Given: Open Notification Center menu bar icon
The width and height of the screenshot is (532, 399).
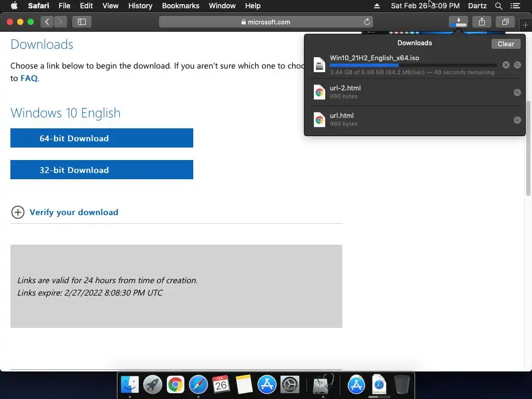Looking at the screenshot, I should (515, 6).
